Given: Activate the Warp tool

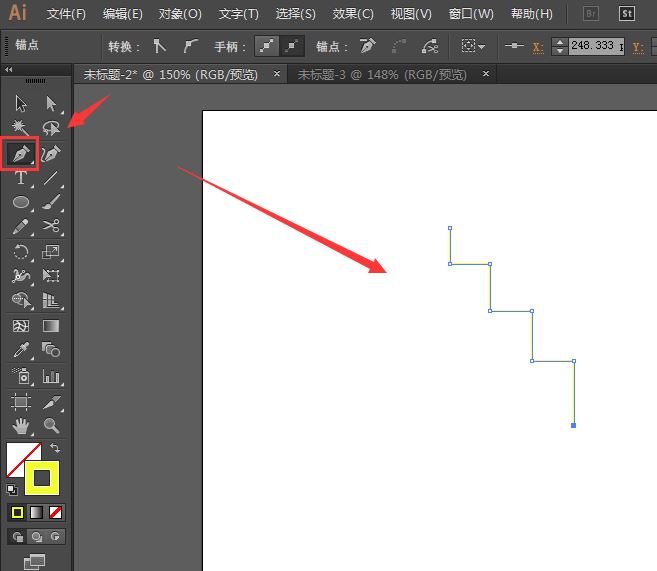Looking at the screenshot, I should point(21,276).
